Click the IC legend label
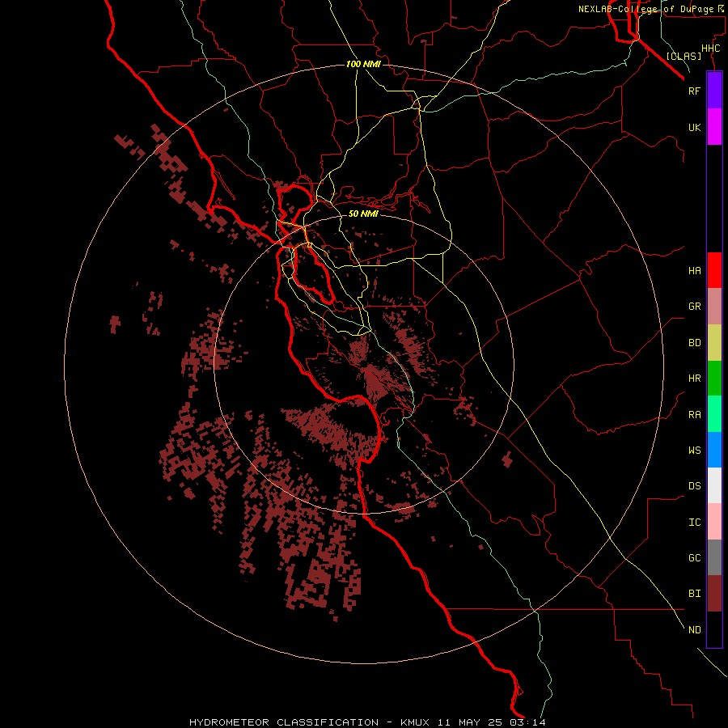This screenshot has width=728, height=728. coord(694,523)
